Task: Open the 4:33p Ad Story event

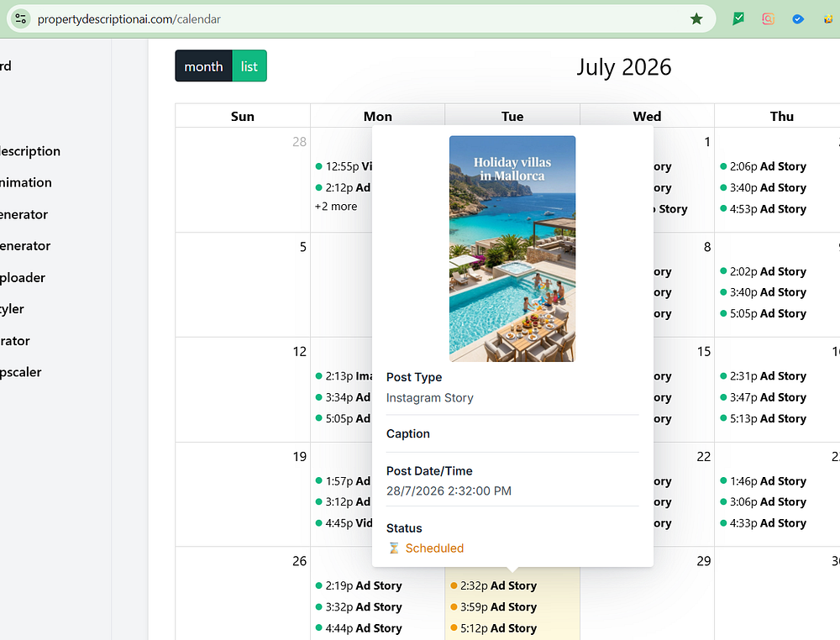Action: (764, 523)
